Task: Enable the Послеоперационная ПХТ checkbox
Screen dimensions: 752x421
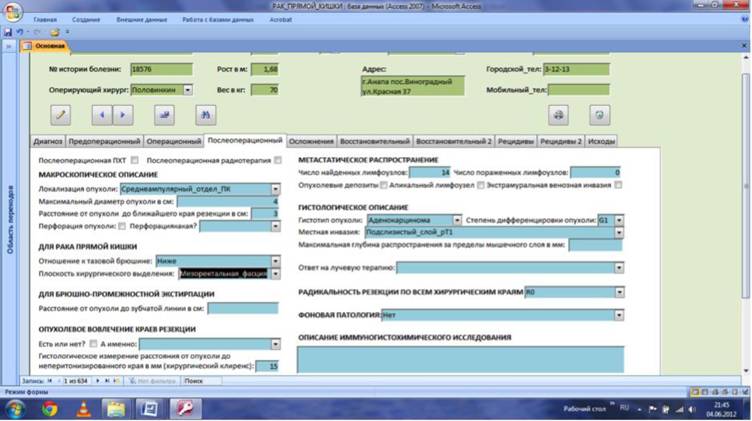Action: point(135,160)
